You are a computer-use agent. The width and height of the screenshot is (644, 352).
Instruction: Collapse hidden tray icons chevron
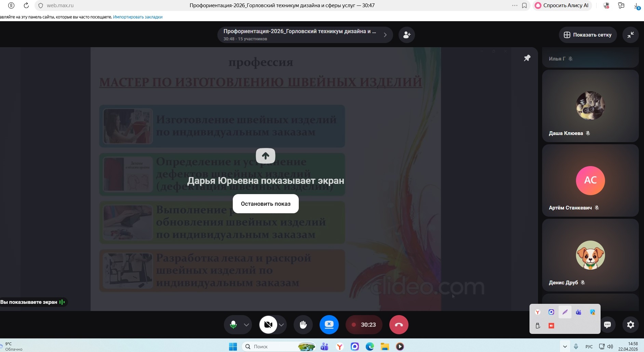(x=565, y=347)
